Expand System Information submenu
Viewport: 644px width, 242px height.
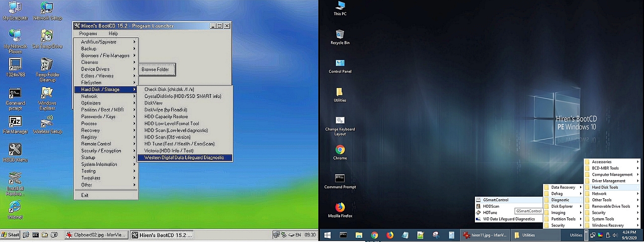pyautogui.click(x=106, y=164)
